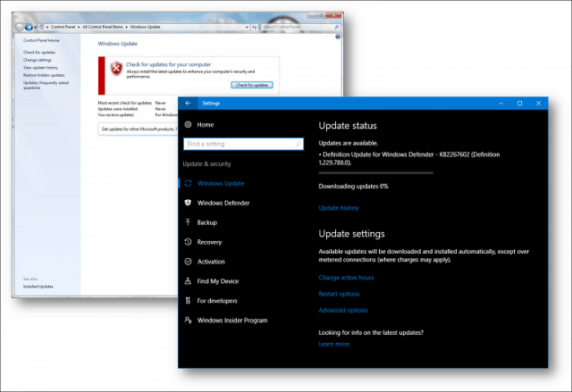Click the gear icon next to Home

point(188,125)
